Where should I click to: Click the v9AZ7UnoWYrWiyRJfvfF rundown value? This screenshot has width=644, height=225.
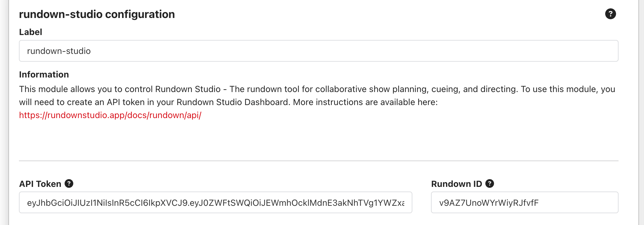489,203
